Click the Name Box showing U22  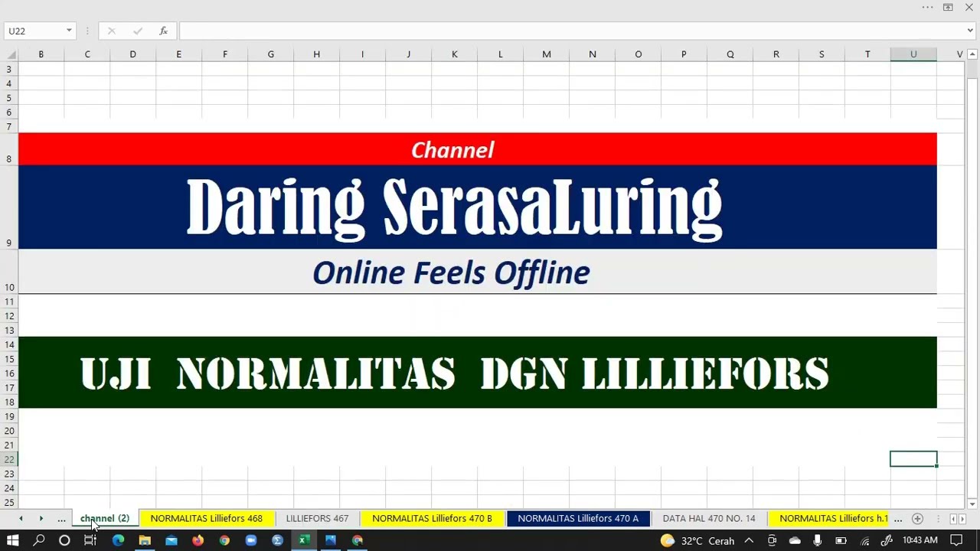(x=34, y=31)
